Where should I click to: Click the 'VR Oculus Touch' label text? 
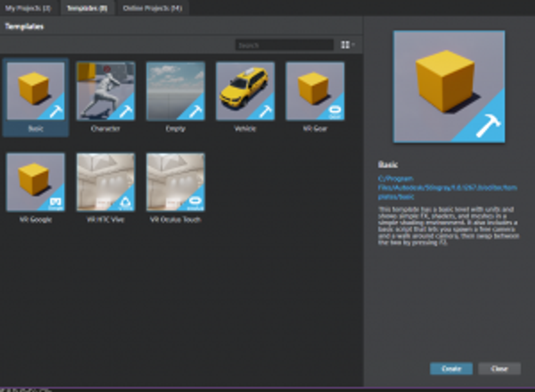pos(176,220)
